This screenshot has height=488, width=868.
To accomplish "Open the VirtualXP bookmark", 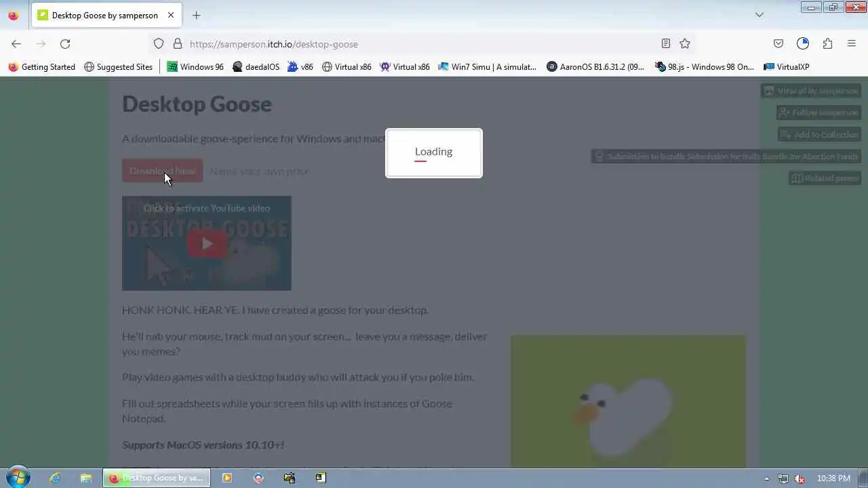I will pyautogui.click(x=787, y=66).
